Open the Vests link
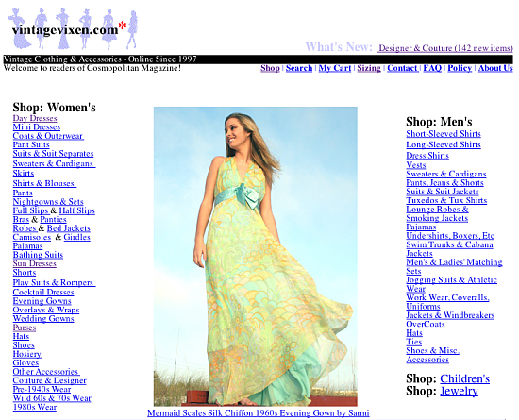The image size is (519, 420). click(x=416, y=165)
